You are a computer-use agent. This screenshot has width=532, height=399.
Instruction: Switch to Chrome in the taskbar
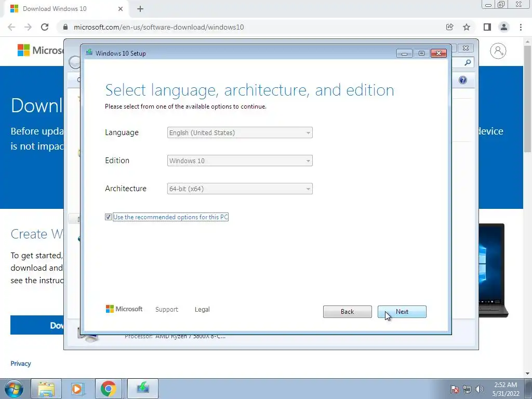click(x=108, y=389)
